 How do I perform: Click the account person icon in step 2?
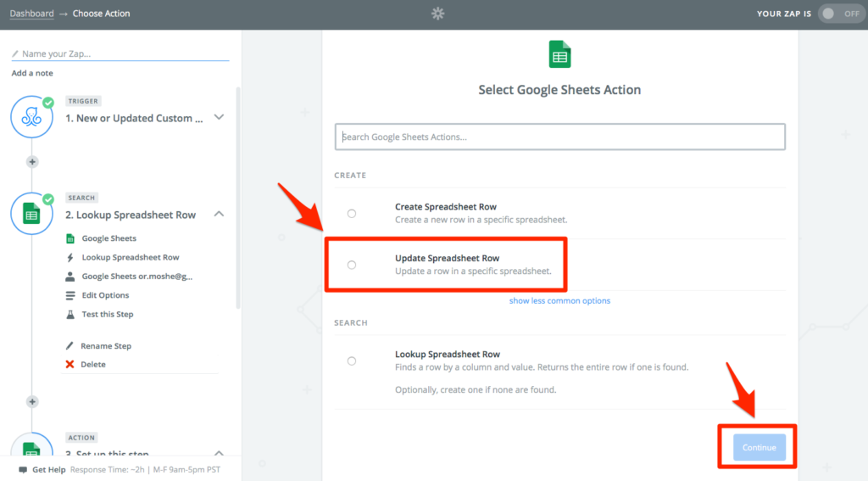click(x=70, y=276)
